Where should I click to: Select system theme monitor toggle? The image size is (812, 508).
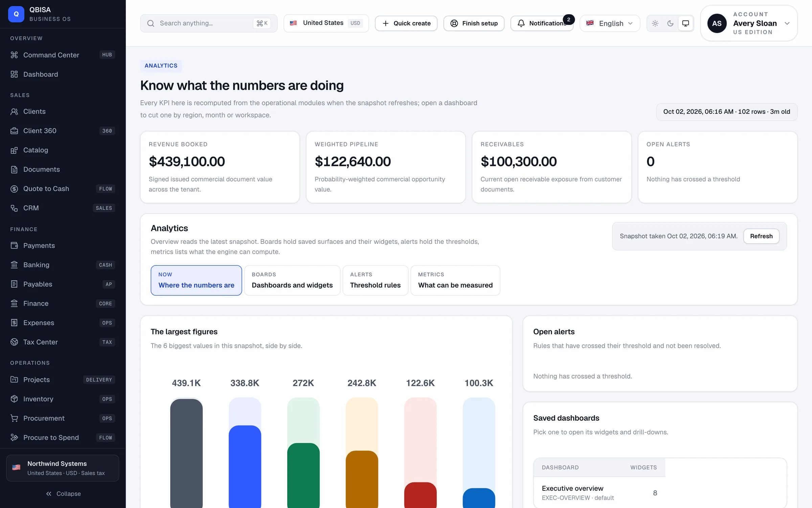click(x=685, y=23)
